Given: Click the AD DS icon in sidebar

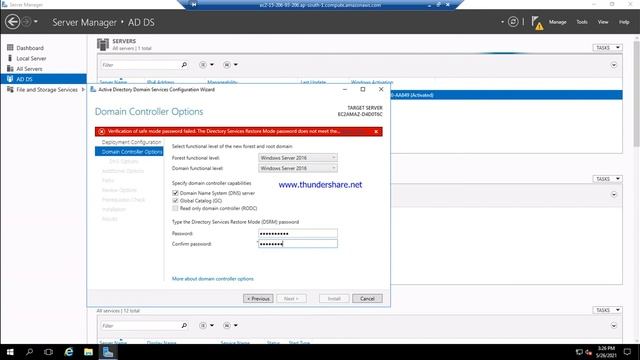Looking at the screenshot, I should click(x=10, y=79).
